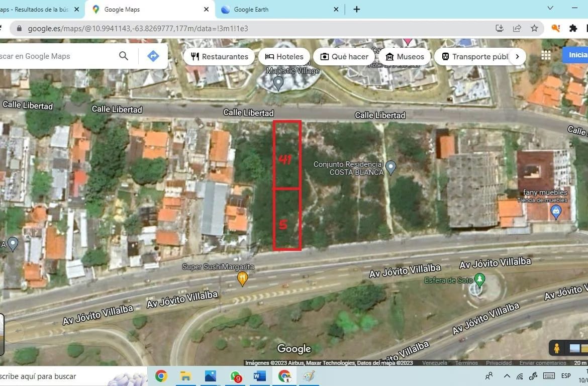Open the Google apps grid
588x386 pixels.
[546, 55]
